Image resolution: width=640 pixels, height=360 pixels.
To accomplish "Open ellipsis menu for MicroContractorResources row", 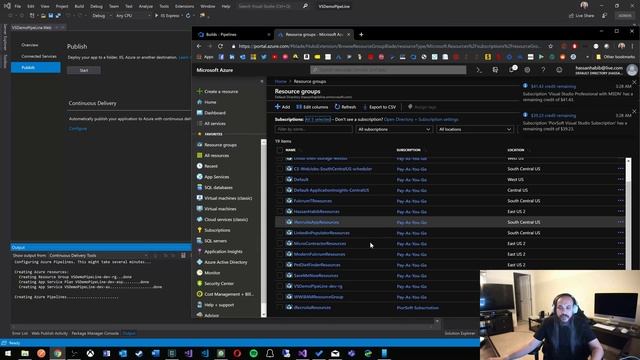I will pyautogui.click(x=620, y=243).
